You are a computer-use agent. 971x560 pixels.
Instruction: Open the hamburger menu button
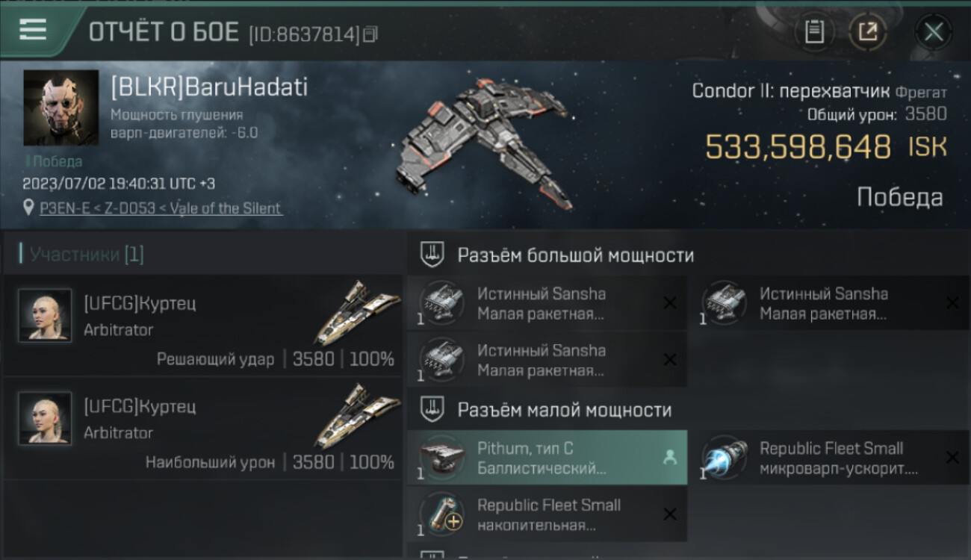pyautogui.click(x=32, y=30)
